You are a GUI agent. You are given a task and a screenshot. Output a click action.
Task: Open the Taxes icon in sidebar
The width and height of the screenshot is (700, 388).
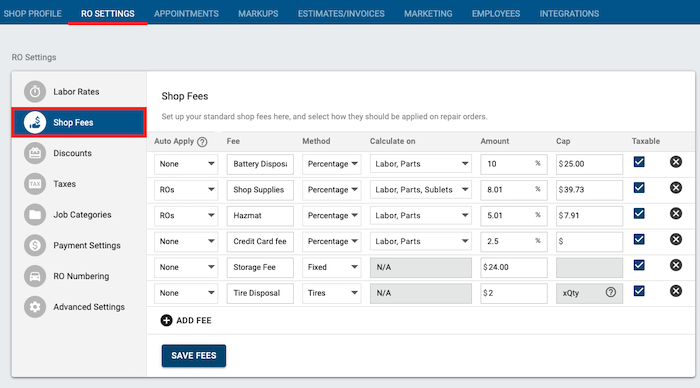click(x=35, y=184)
